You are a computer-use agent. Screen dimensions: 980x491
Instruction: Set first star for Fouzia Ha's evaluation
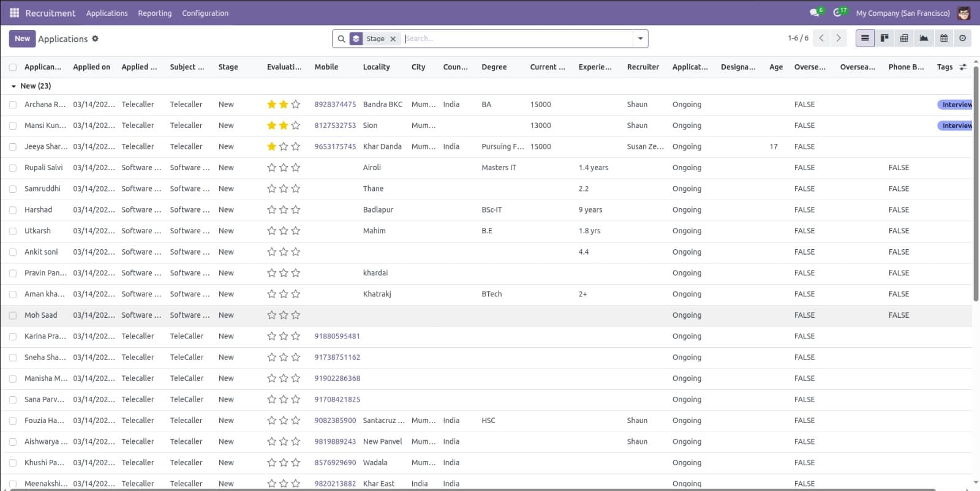point(272,421)
